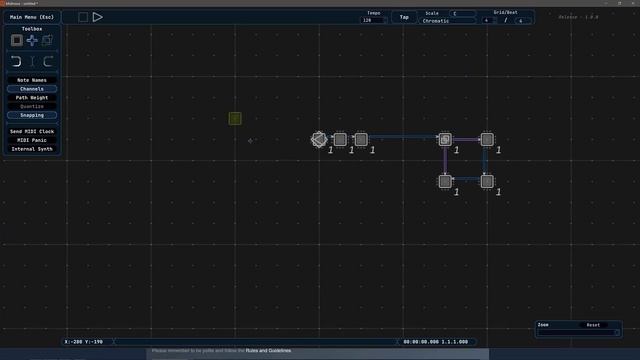Click the X:-280 Y:-190 coordinate readout
The image size is (640, 360).
(x=84, y=342)
